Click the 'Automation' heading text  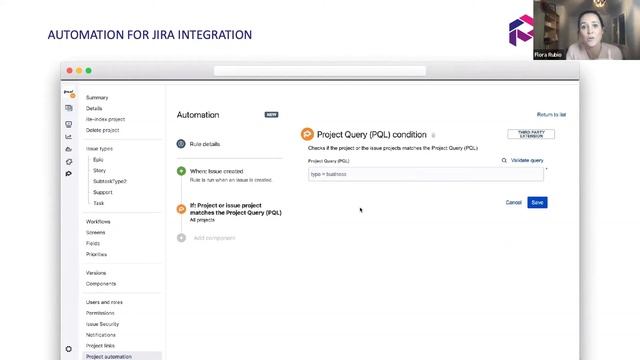[x=198, y=115]
